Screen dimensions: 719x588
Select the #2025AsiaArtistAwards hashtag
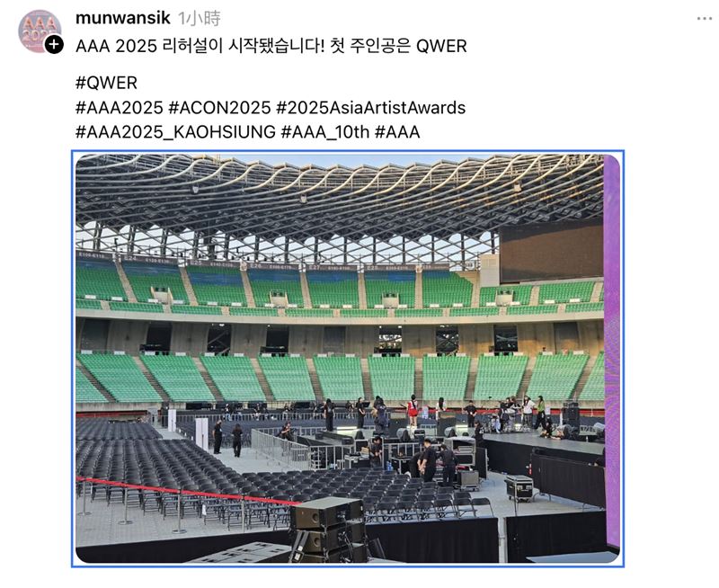click(371, 108)
